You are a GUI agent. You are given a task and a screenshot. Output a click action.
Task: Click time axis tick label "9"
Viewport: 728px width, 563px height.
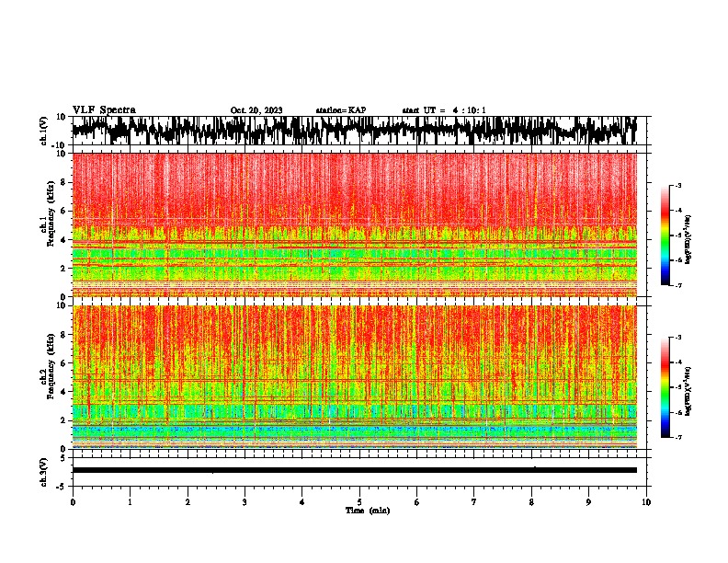(x=588, y=502)
